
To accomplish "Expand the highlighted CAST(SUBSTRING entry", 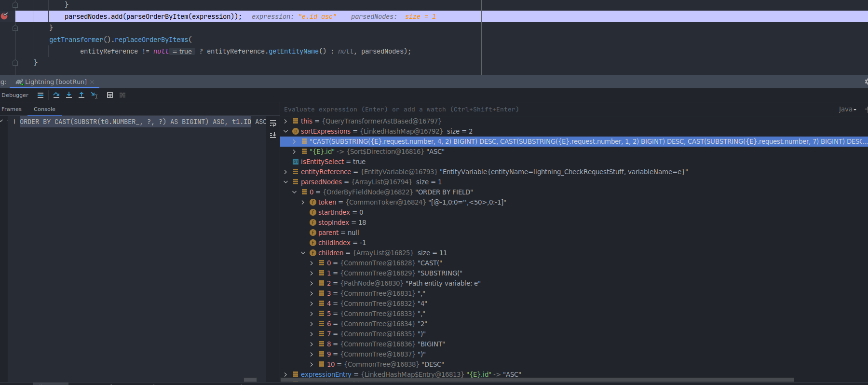I will pos(294,141).
